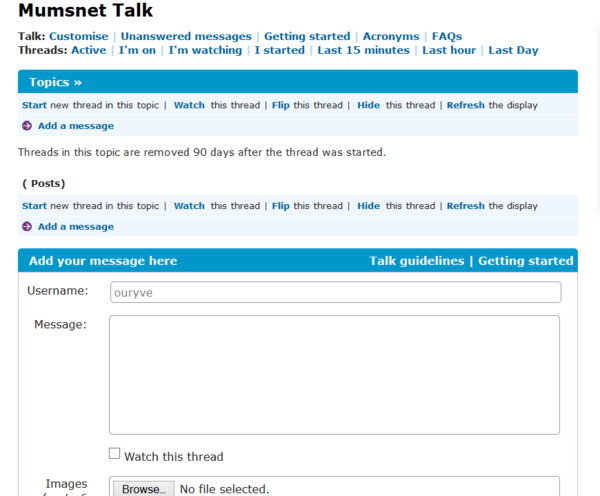Open the Topics » header link
Viewport: 600px width, 496px height.
55,82
